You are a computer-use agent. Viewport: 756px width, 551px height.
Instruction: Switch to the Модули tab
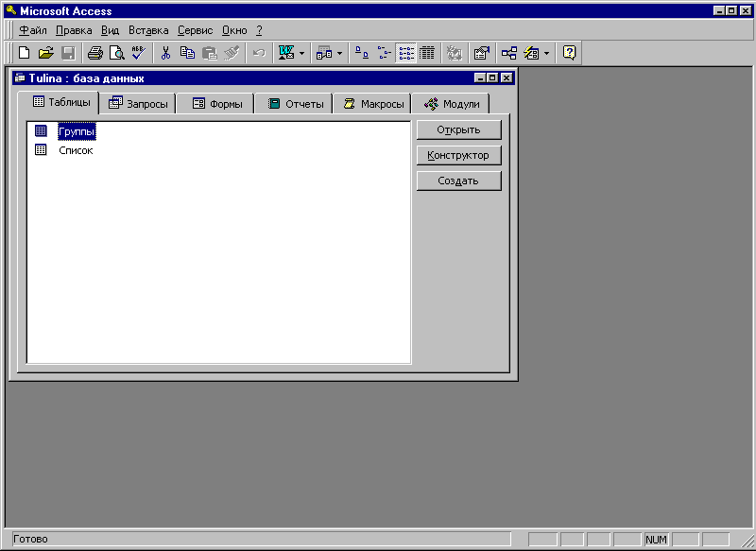452,104
